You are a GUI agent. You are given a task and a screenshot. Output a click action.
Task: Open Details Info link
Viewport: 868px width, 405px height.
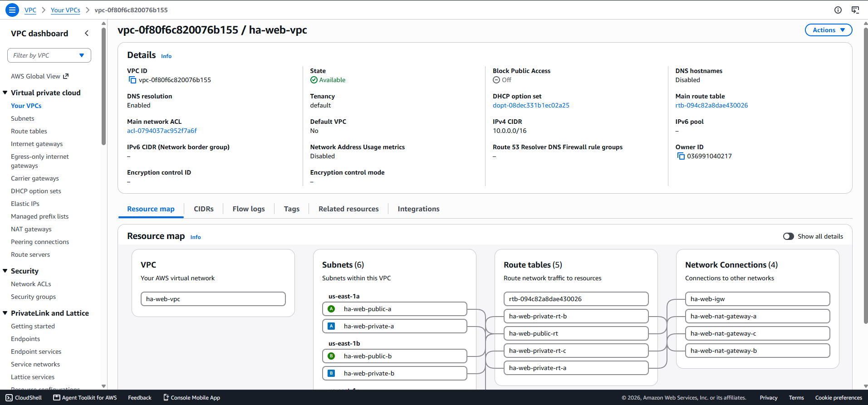click(x=166, y=56)
